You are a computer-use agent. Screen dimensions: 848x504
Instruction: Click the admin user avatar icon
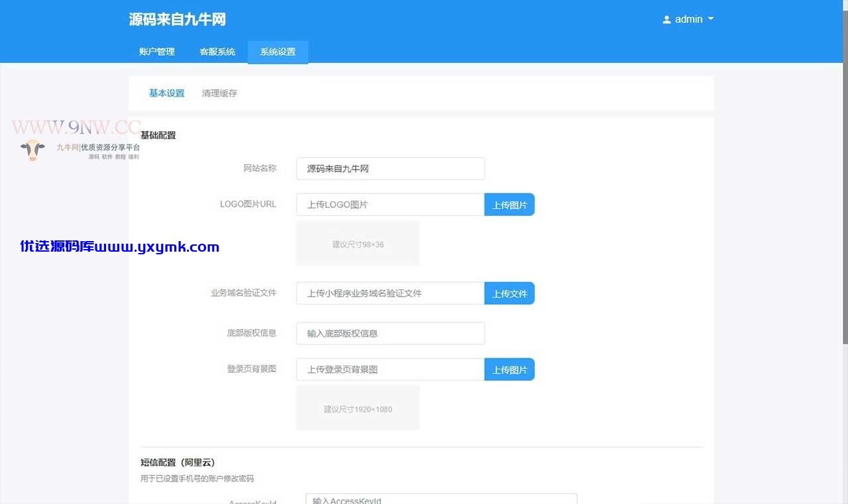pos(666,20)
